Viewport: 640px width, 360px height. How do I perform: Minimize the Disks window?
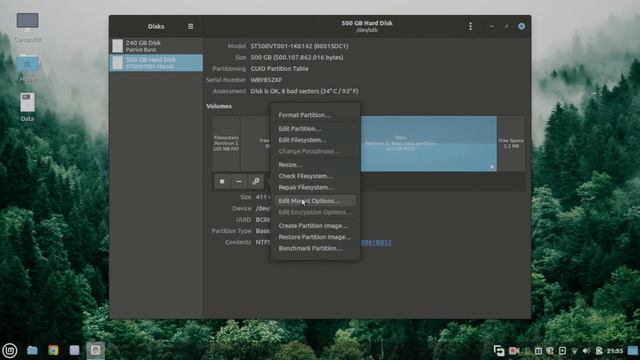[491, 27]
